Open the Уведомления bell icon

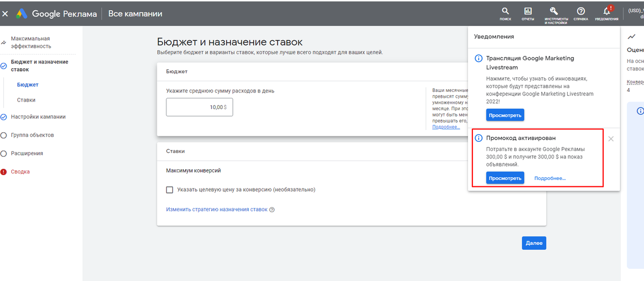(606, 13)
